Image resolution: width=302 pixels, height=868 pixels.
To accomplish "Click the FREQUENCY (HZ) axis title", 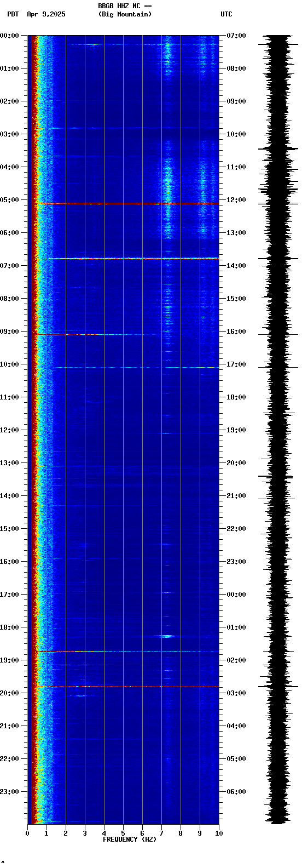I will [x=130, y=840].
